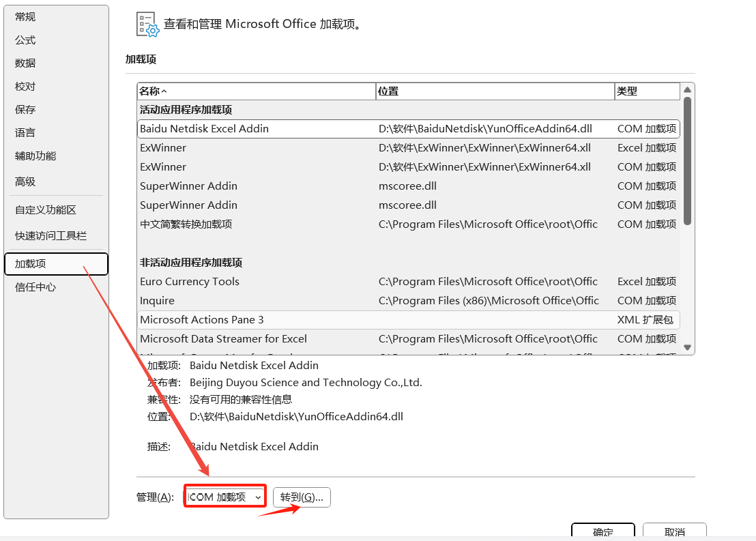Select the Microsoft Actions Pane 3 row

point(409,320)
